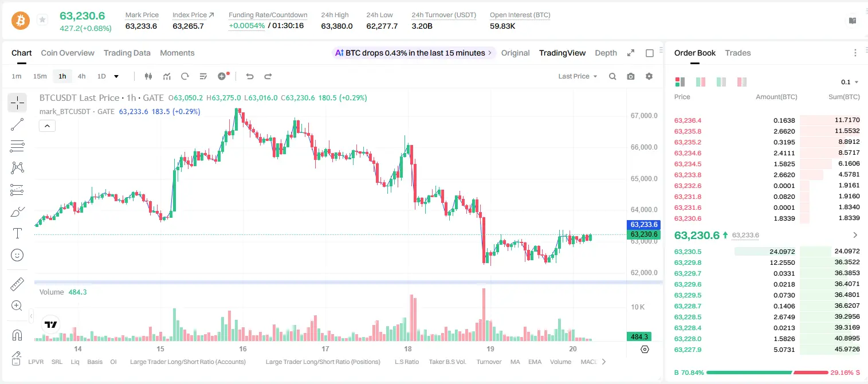This screenshot has width=868, height=384.
Task: Open the Last Price dropdown
Action: 578,76
